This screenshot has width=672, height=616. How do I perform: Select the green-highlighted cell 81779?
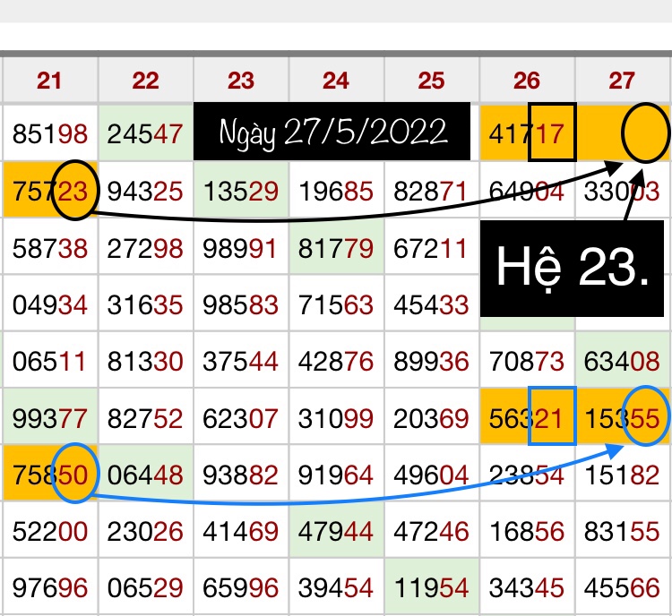pos(336,247)
